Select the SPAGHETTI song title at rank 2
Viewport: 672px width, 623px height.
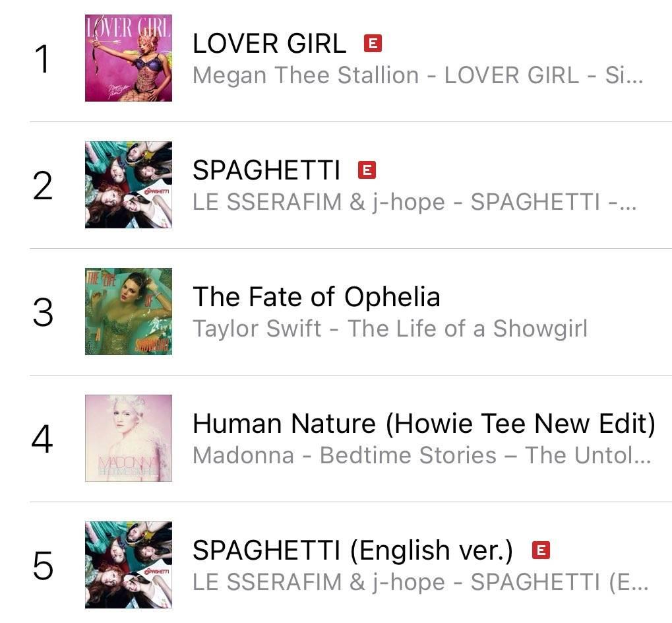(266, 171)
